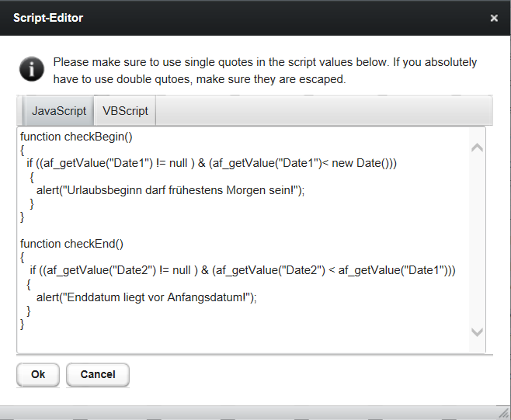The image size is (511, 420).
Task: Open the VBScript tab
Action: click(x=125, y=111)
